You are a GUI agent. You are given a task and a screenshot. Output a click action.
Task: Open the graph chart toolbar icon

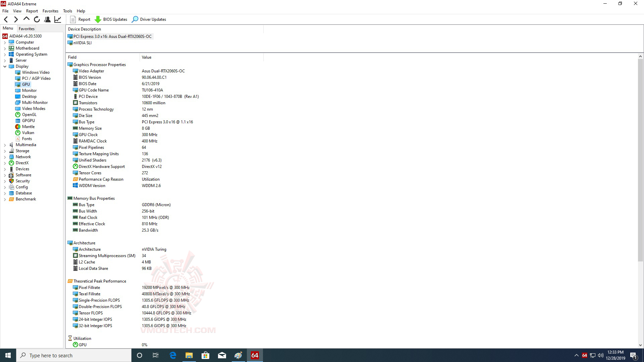[58, 19]
